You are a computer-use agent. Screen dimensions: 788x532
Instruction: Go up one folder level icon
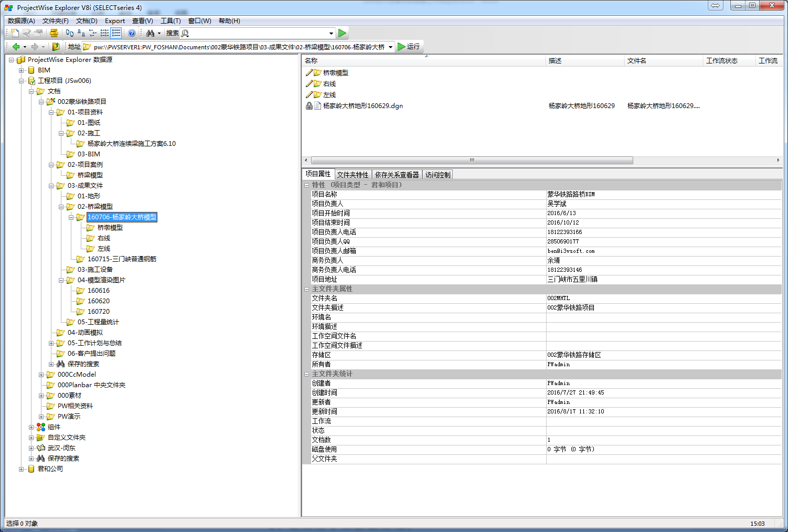(56, 47)
